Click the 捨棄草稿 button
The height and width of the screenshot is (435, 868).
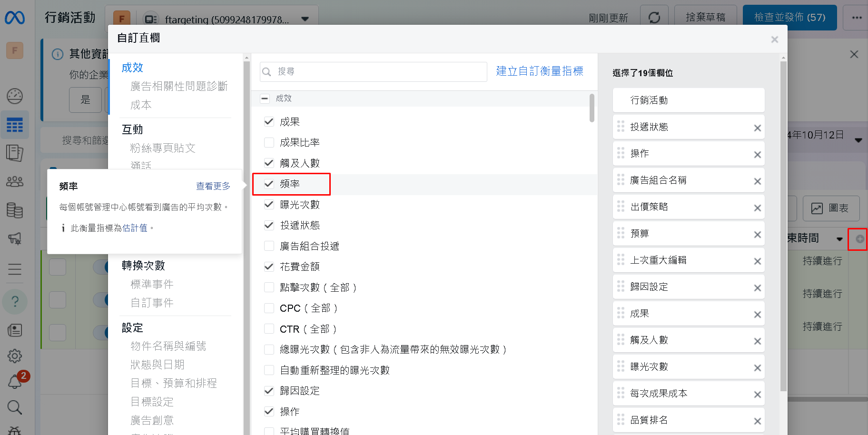click(705, 18)
